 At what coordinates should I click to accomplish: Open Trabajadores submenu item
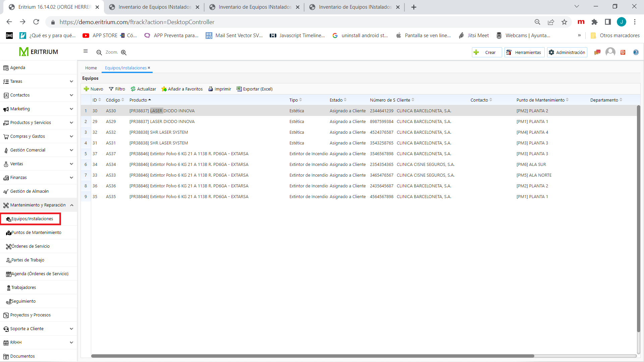pos(39,288)
